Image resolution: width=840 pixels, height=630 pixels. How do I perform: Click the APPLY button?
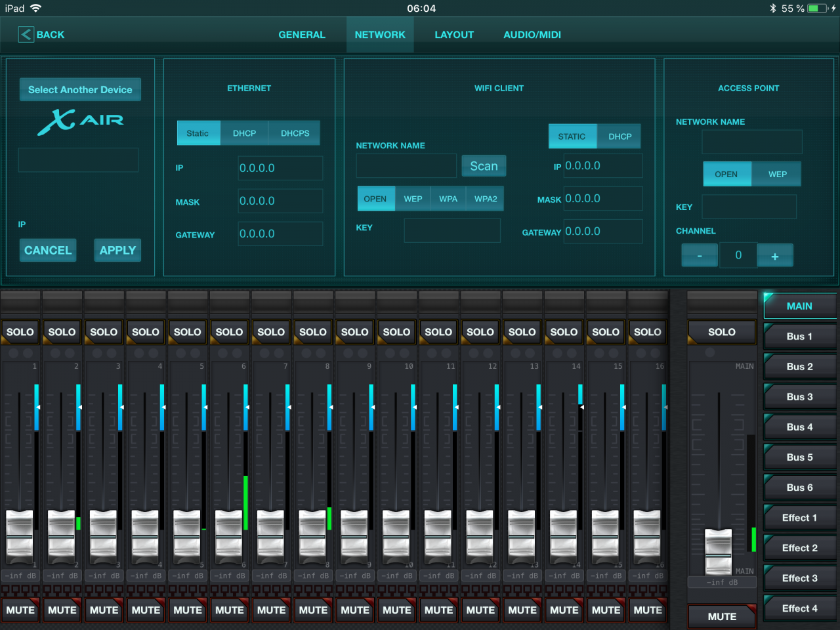click(117, 250)
